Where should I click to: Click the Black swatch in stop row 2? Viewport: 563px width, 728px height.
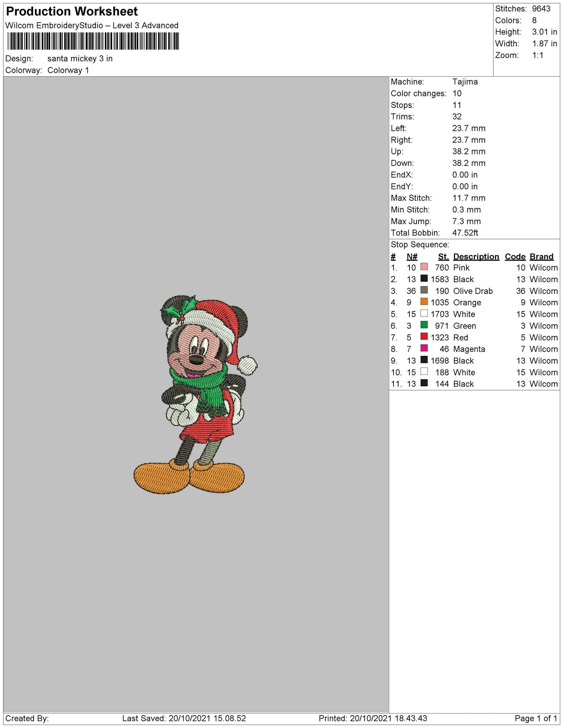point(424,279)
